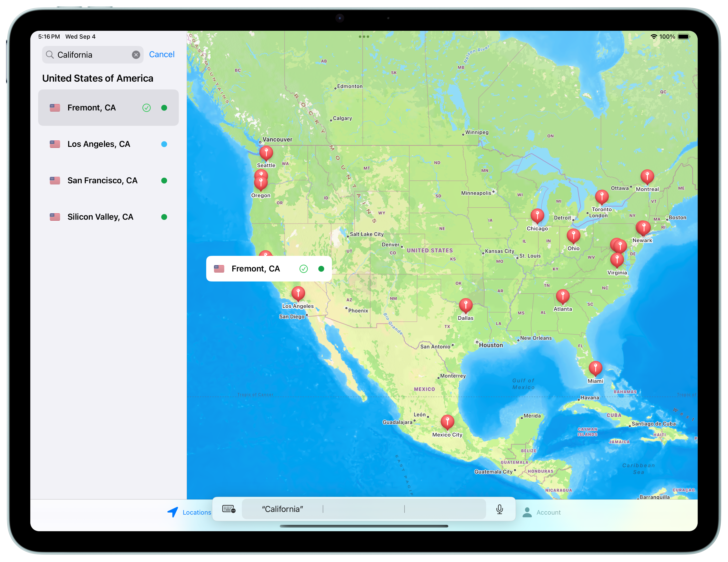Tap the United States of America header
Image resolution: width=728 pixels, height=562 pixels.
[x=98, y=78]
